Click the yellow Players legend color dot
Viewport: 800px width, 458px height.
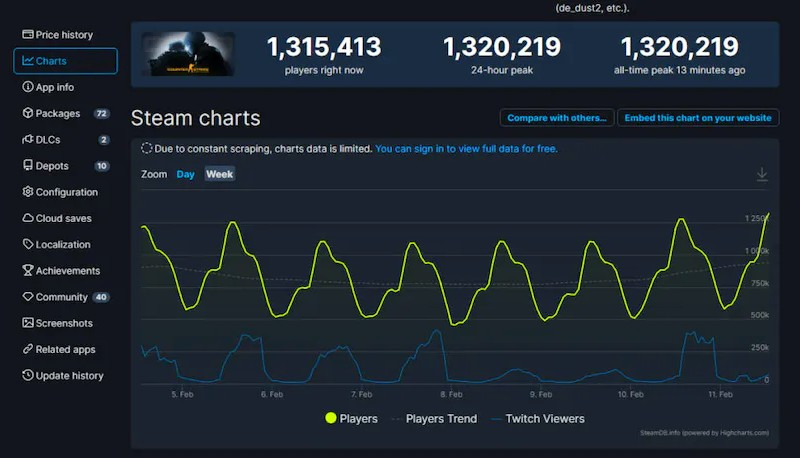(331, 418)
